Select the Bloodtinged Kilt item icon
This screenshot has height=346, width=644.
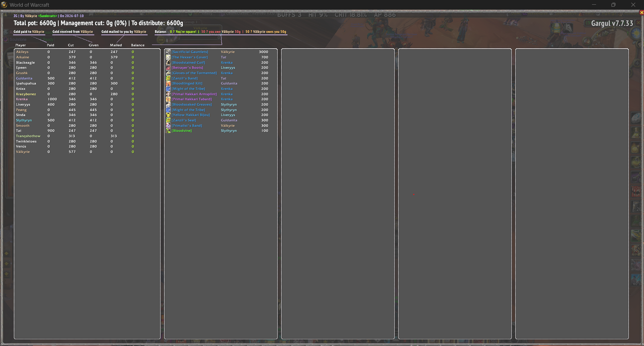click(x=168, y=83)
